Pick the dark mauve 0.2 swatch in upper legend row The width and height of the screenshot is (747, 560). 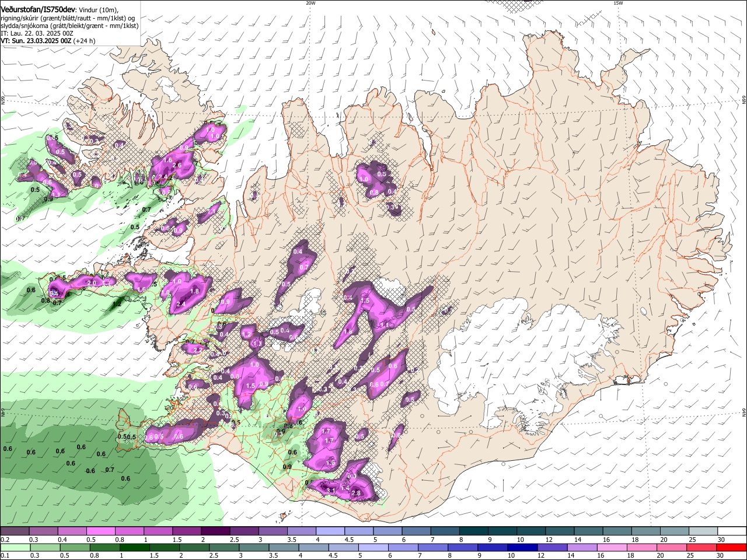[15, 531]
